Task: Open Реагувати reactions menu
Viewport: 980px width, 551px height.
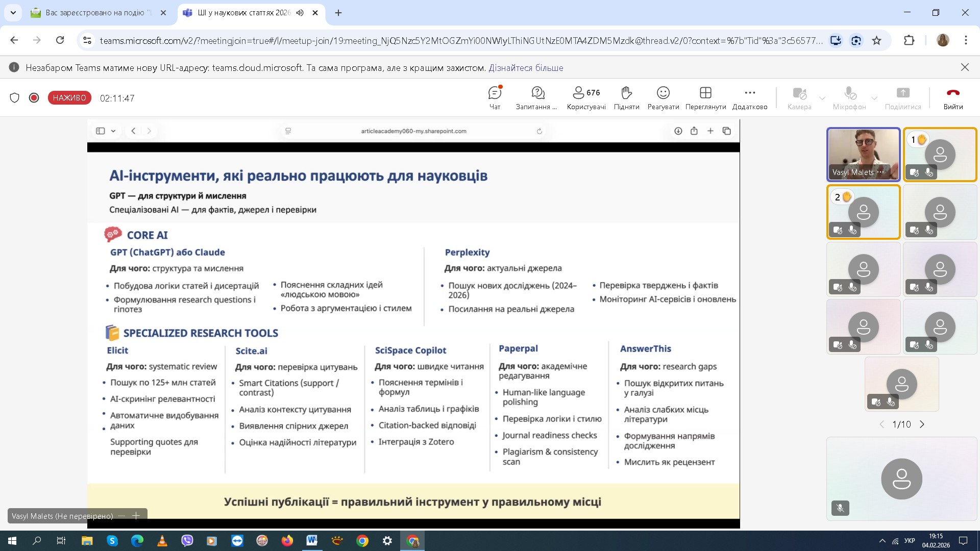Action: [663, 98]
